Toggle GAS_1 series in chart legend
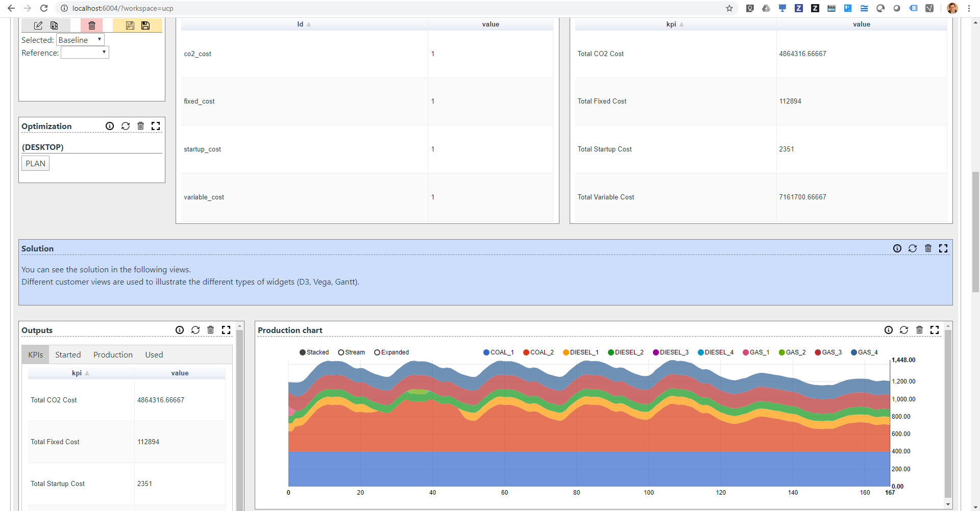Viewport: 980px width, 511px height. click(x=756, y=352)
